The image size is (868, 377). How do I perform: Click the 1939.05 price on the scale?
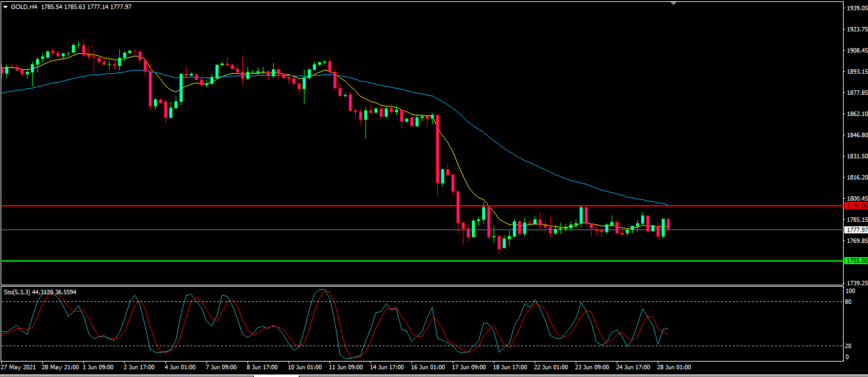click(x=856, y=8)
